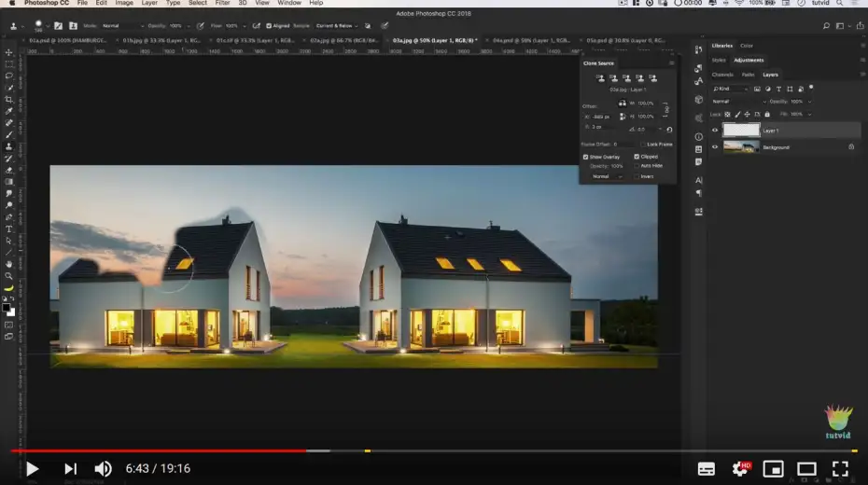Select the Dodge tool

coord(8,205)
